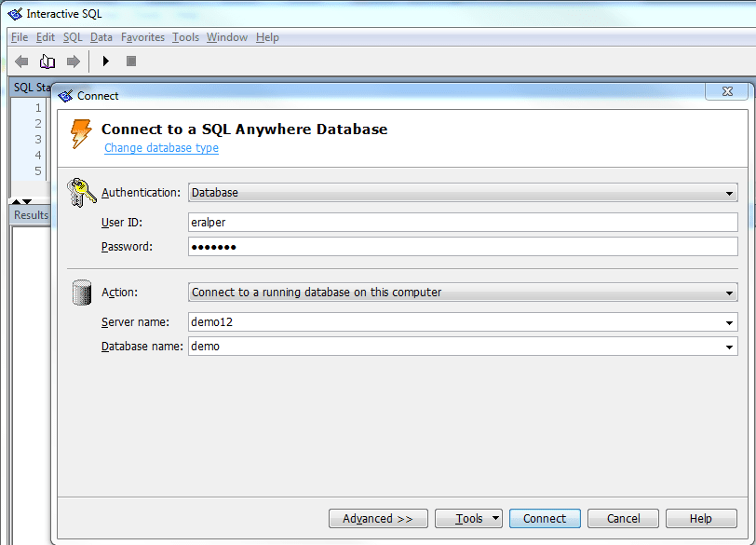Click the Stop square toolbar icon

pyautogui.click(x=131, y=61)
